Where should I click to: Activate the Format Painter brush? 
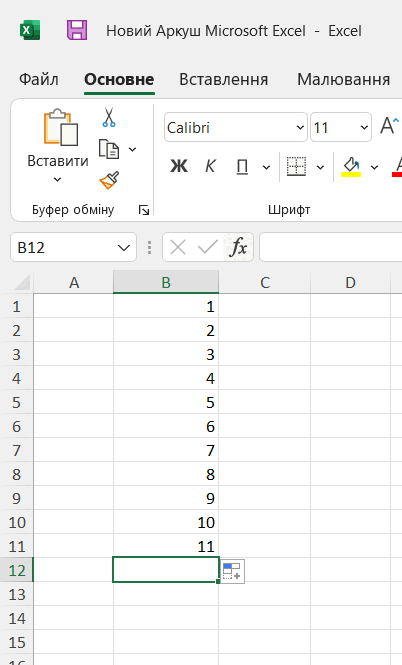tap(109, 180)
